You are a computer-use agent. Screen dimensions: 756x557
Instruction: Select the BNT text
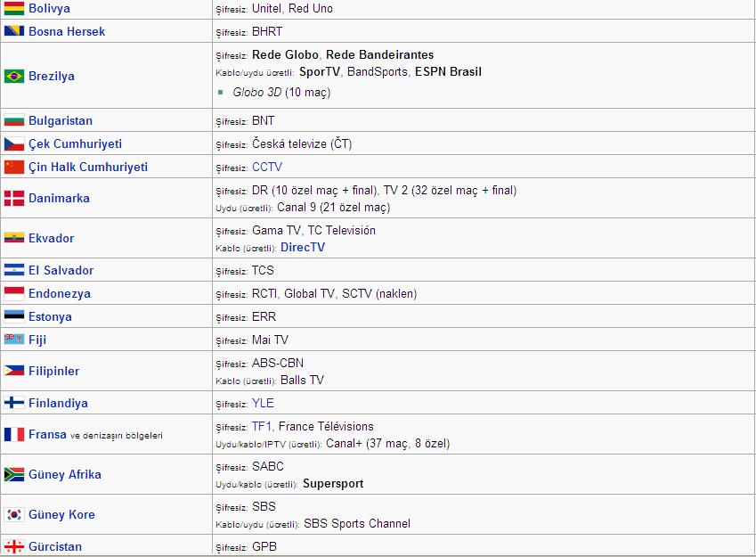coord(264,120)
